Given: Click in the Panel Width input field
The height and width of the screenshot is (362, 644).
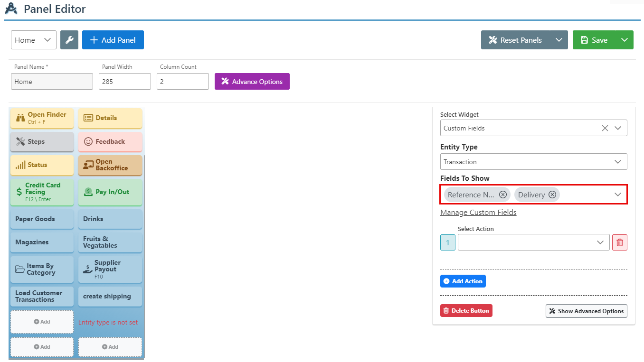Looking at the screenshot, I should [x=124, y=82].
